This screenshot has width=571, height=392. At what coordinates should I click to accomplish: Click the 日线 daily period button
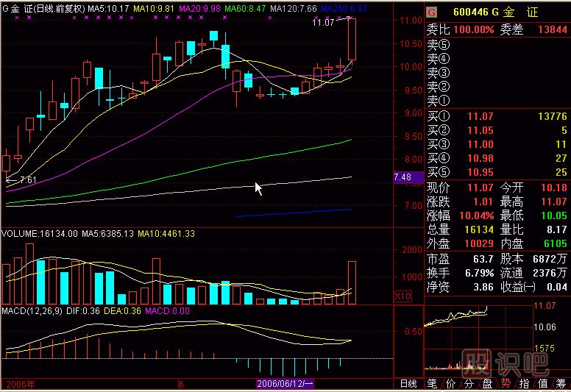(408, 384)
